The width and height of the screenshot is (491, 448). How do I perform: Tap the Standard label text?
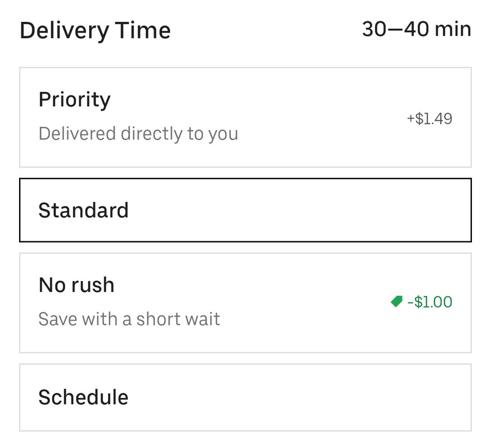tap(83, 210)
